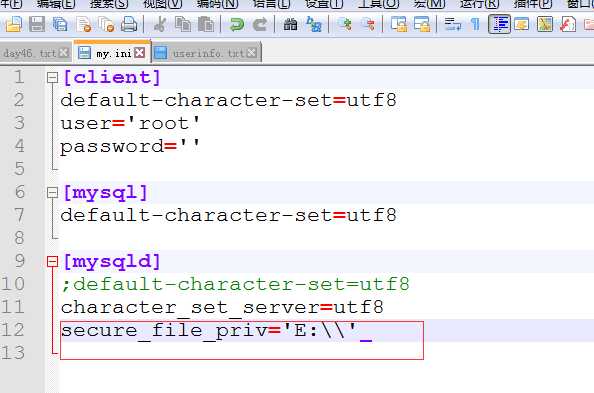Image resolution: width=594 pixels, height=393 pixels.
Task: Close the day46.txt tab
Action: click(x=64, y=53)
